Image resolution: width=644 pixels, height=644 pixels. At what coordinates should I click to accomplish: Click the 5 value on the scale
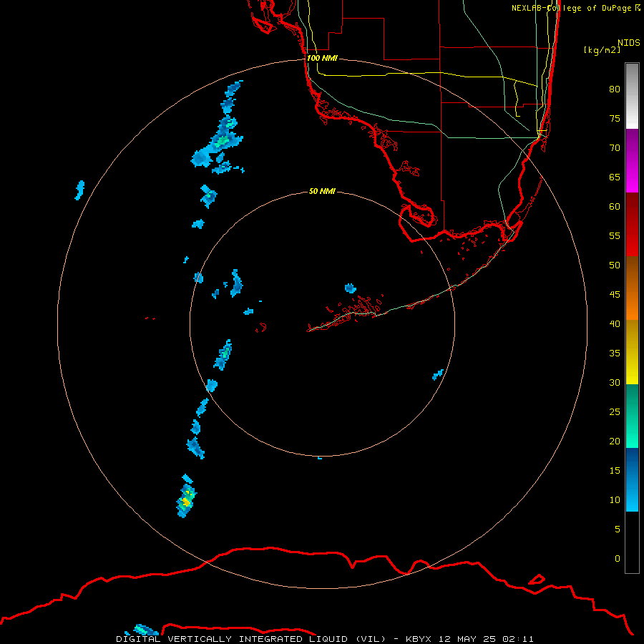618,530
